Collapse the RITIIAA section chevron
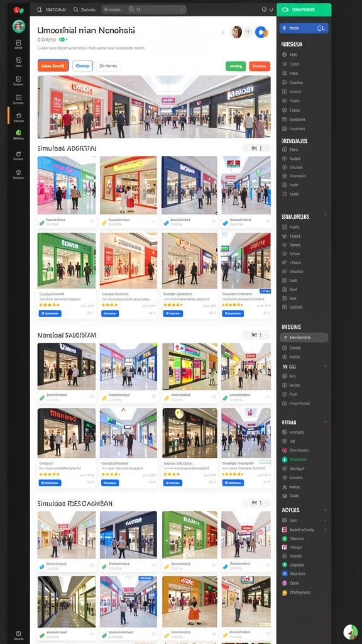The width and height of the screenshot is (362, 644). (326, 422)
